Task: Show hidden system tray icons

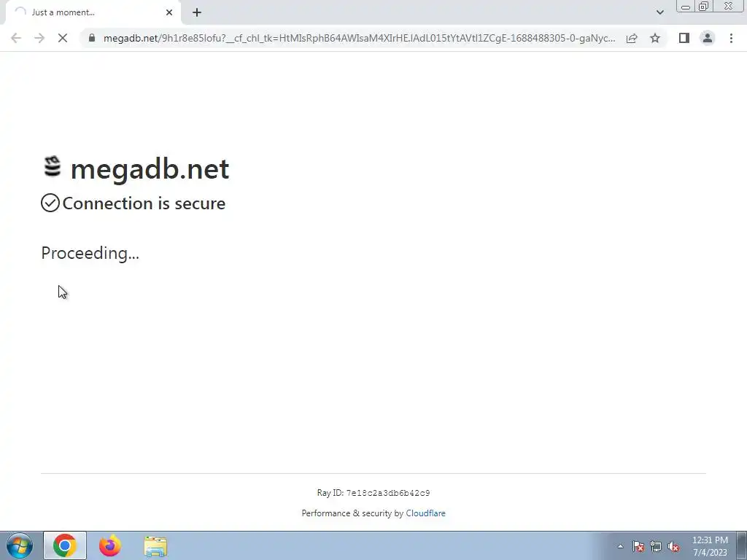Action: click(620, 546)
